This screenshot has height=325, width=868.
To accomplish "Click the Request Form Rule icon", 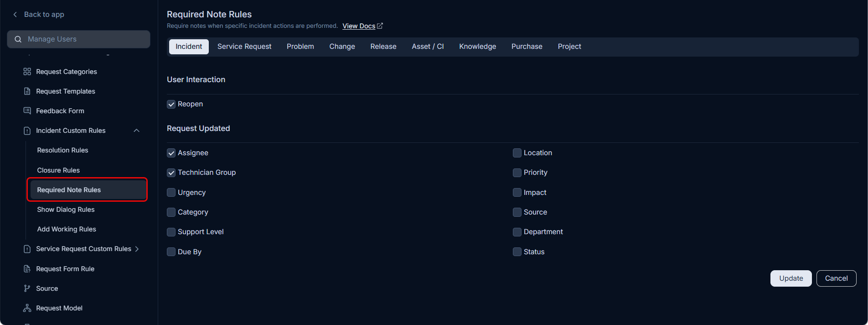I will pyautogui.click(x=27, y=269).
